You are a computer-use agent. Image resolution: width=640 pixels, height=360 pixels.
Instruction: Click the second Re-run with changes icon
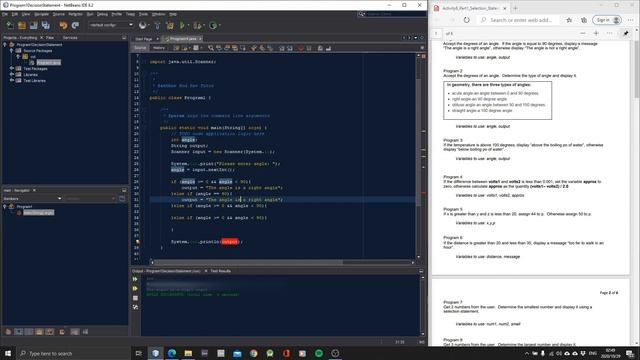pyautogui.click(x=135, y=289)
